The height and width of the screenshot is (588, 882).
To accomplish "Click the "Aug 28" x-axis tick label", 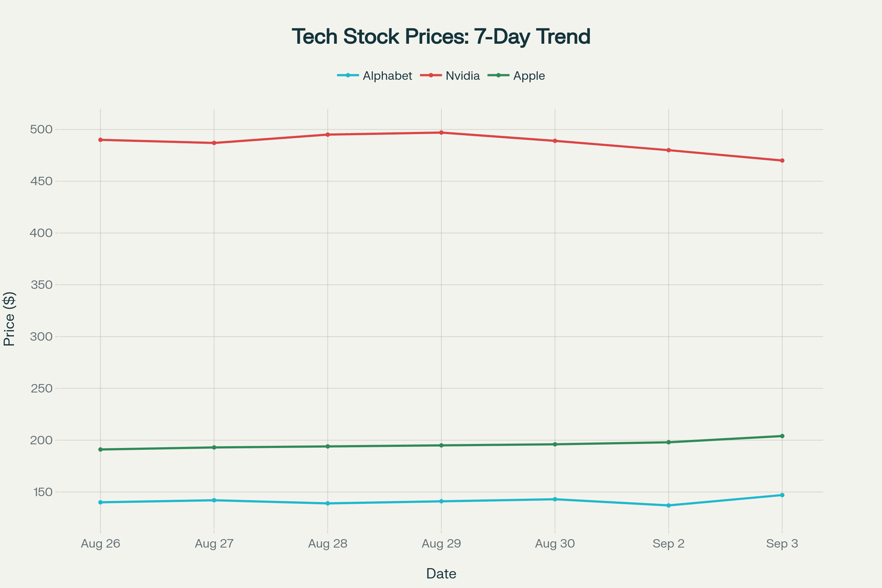I will coord(328,544).
